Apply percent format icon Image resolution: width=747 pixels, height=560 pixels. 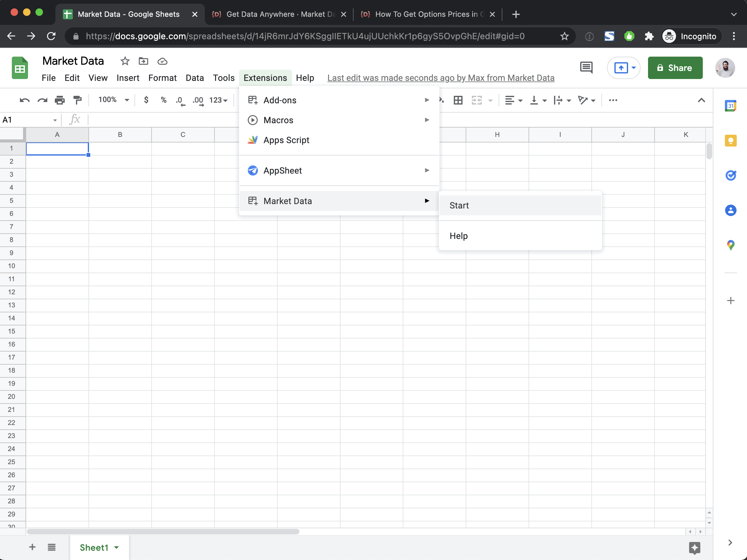coord(164,100)
